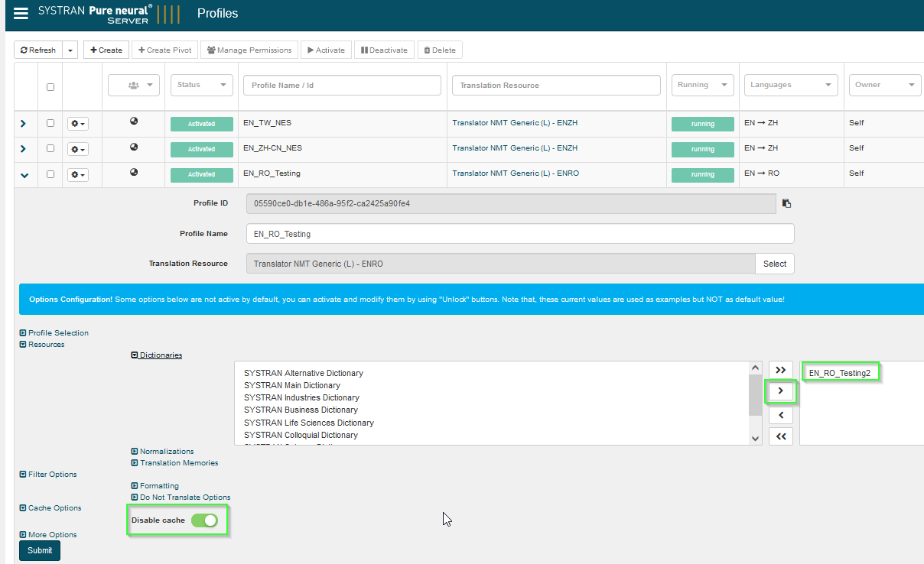Open gear actions menu for EN_TW_NES
924x564 pixels.
click(78, 123)
